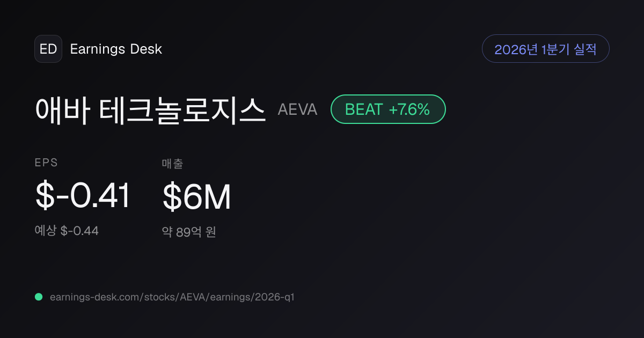Viewport: 644px width, 338px height.
Task: Open the Earnings Desk brand name
Action: [116, 49]
